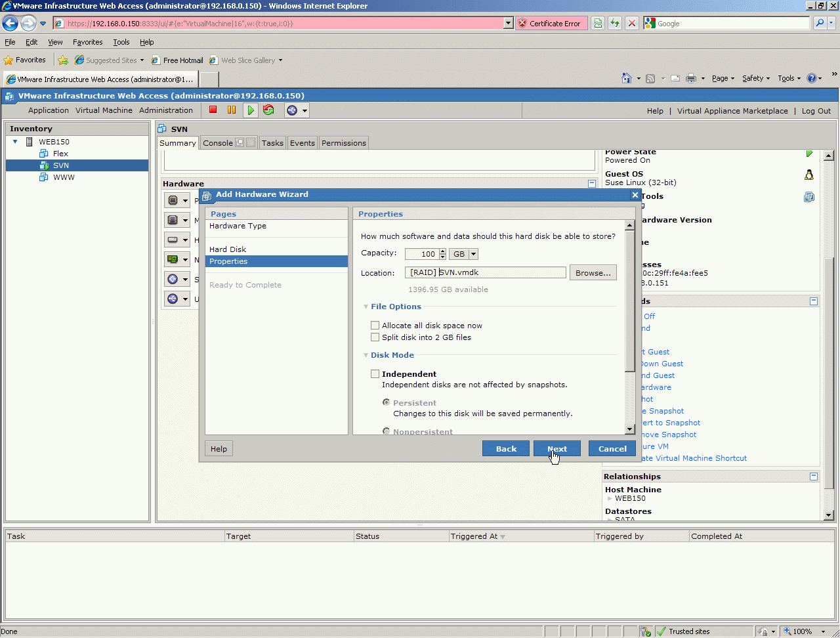Viewport: 840px width, 638px height.
Task: Switch to the Tasks tab
Action: tap(272, 143)
